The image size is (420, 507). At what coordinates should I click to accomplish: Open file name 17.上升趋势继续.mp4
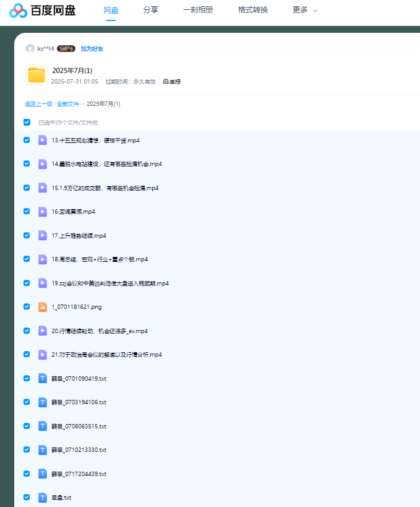79,235
